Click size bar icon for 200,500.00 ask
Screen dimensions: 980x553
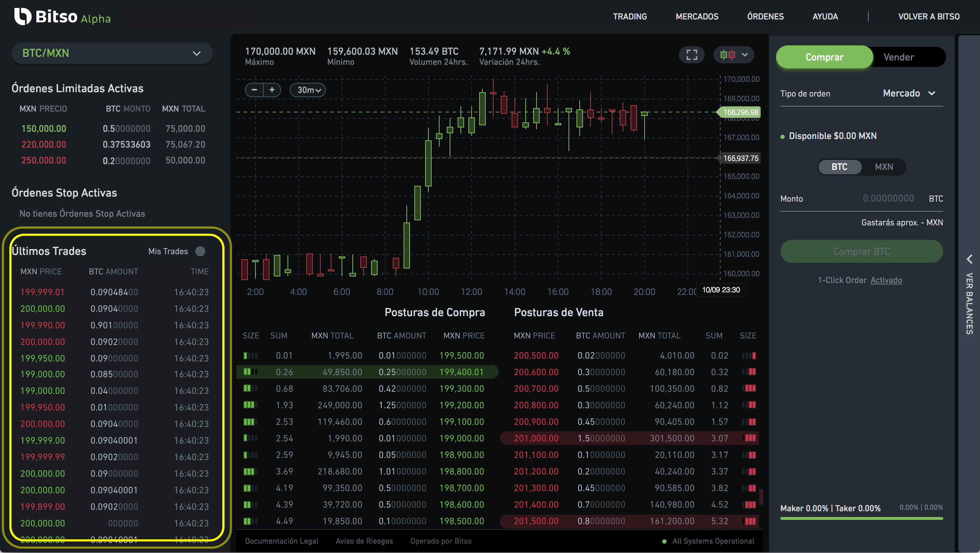click(x=749, y=355)
